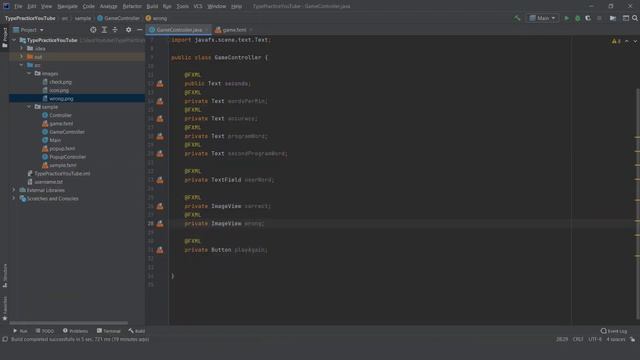Viewport: 640px width, 360px height.
Task: Click gutter FXML icon beside userWord field
Action: click(160, 180)
